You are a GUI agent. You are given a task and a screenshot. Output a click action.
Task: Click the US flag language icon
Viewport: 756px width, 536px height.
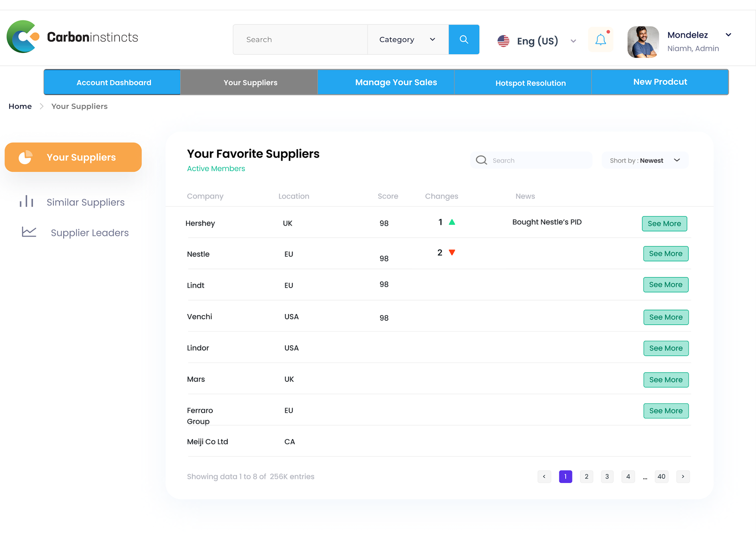tap(503, 41)
